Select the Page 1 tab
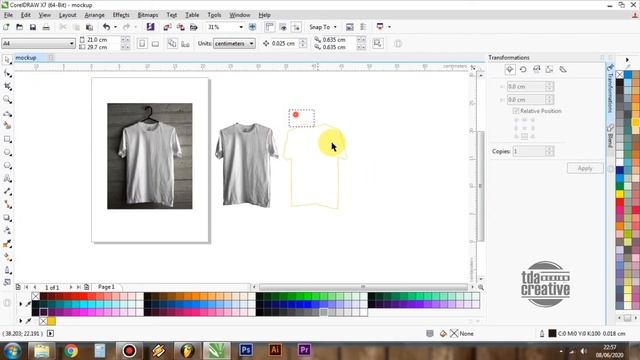This screenshot has width=640, height=360. tap(106, 287)
